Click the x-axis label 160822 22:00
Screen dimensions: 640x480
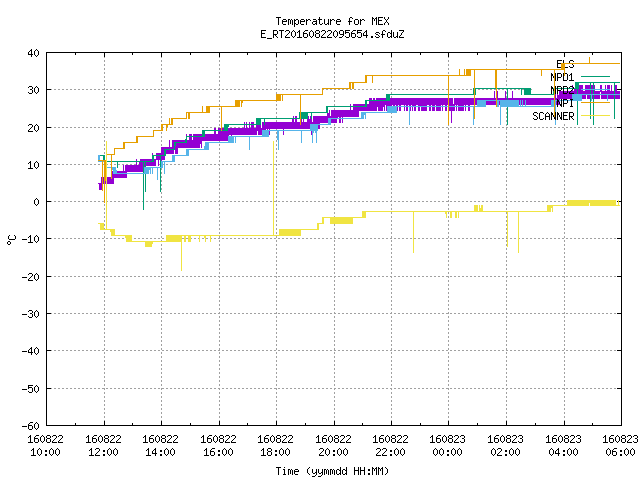[x=391, y=446]
